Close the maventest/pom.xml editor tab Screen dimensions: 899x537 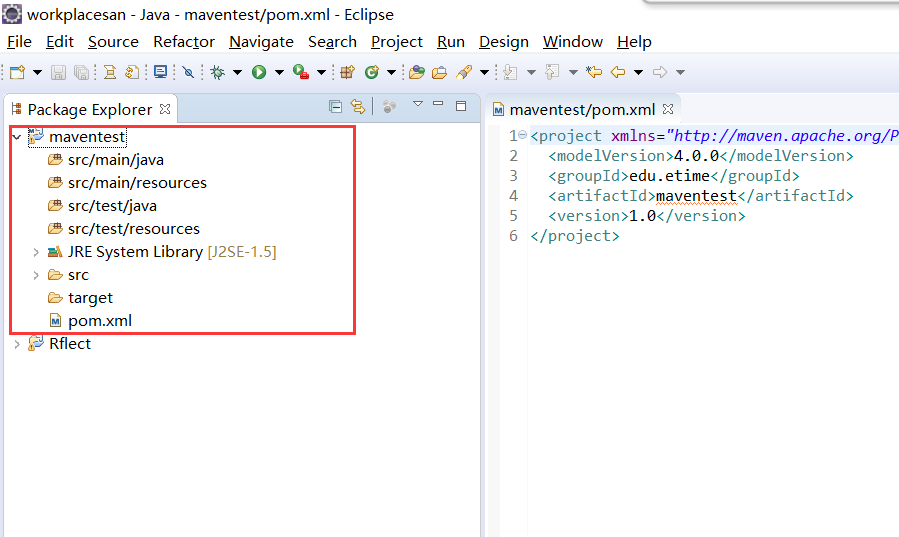668,109
